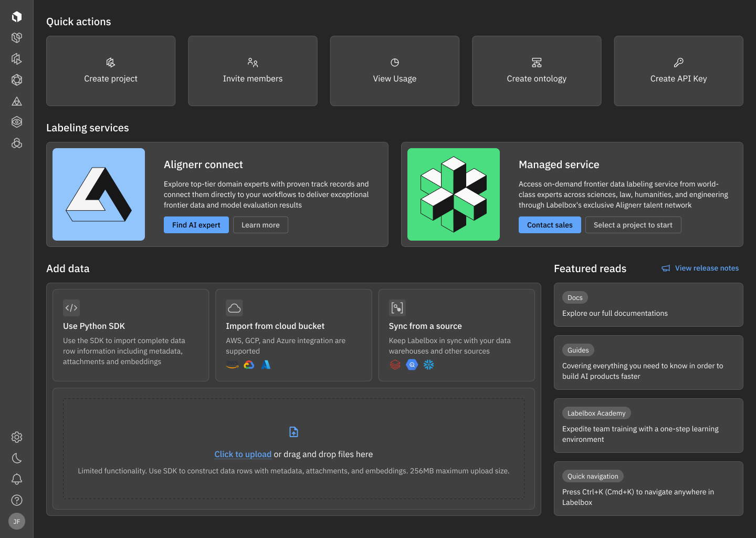The image size is (756, 538).
Task: Click the Labelbox Academy tag
Action: point(596,413)
